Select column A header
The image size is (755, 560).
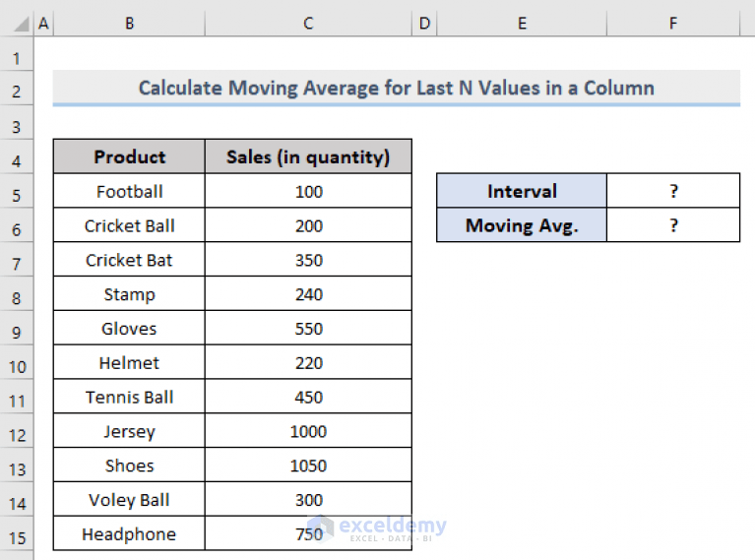point(43,23)
